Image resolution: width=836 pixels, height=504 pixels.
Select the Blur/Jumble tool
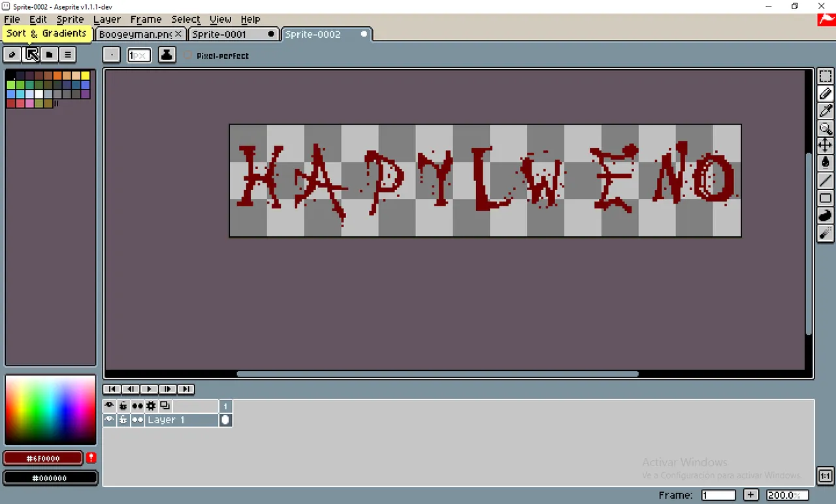tap(826, 232)
